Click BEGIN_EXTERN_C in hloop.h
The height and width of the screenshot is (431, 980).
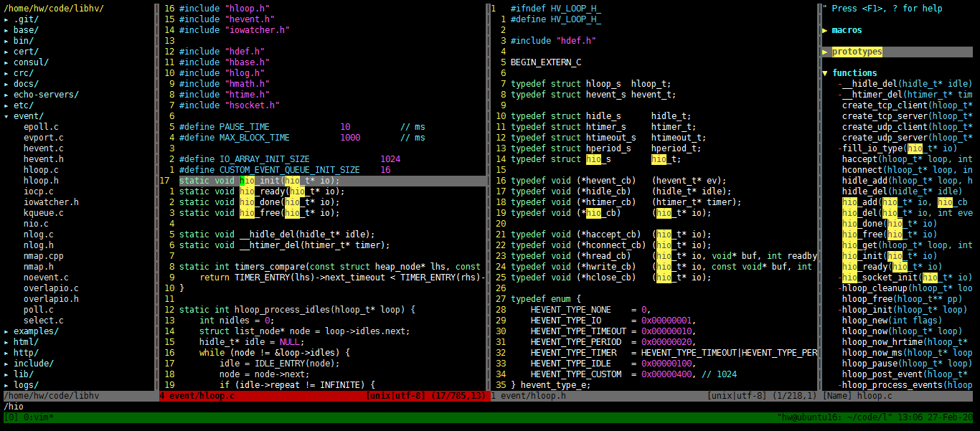tap(546, 62)
